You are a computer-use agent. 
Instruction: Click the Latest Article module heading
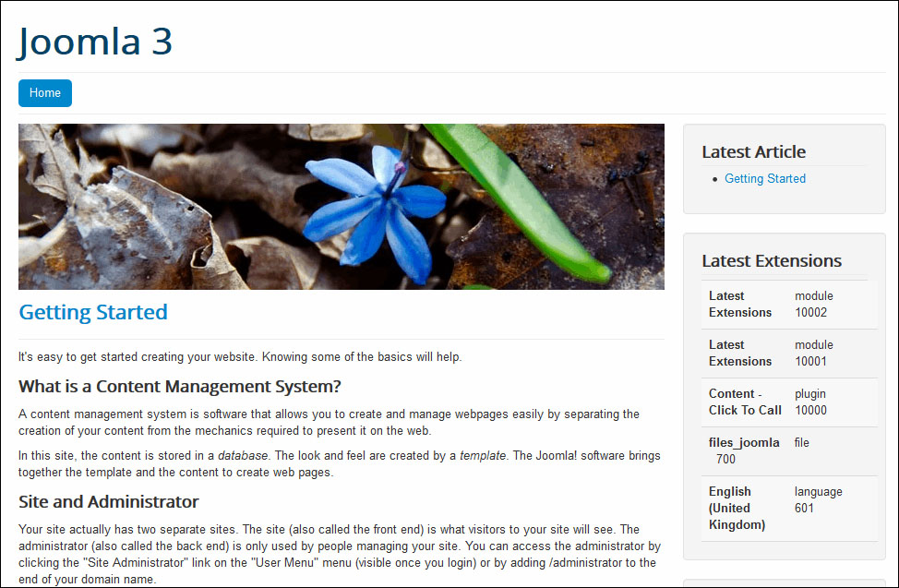click(x=753, y=152)
